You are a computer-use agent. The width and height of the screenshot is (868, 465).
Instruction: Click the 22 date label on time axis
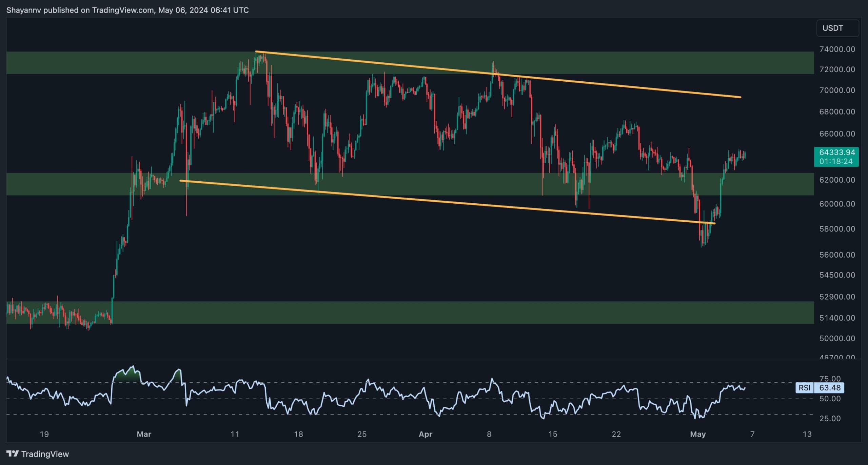(616, 434)
